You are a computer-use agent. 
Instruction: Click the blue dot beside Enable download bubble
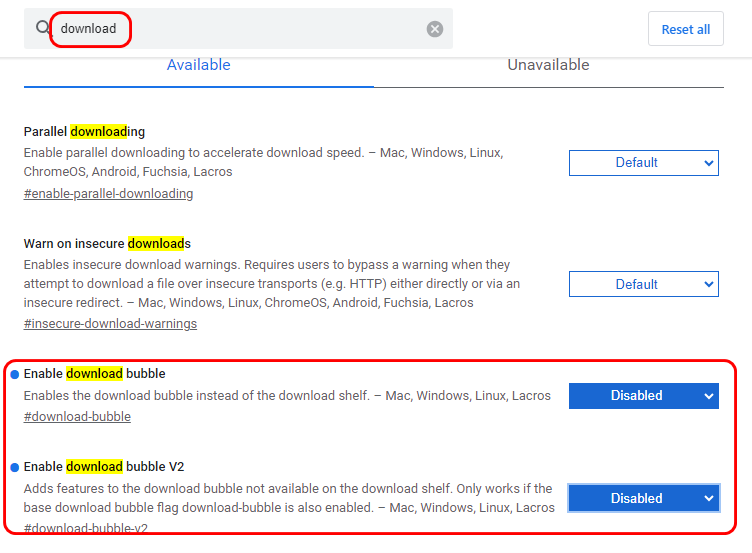14,374
